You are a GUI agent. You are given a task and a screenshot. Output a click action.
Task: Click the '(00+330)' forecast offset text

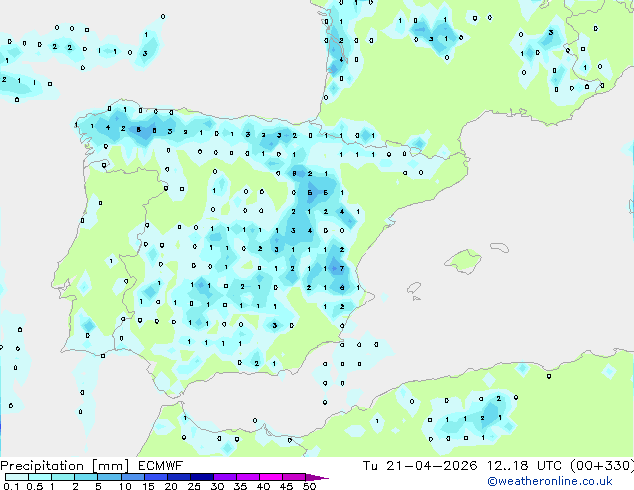tap(602, 466)
